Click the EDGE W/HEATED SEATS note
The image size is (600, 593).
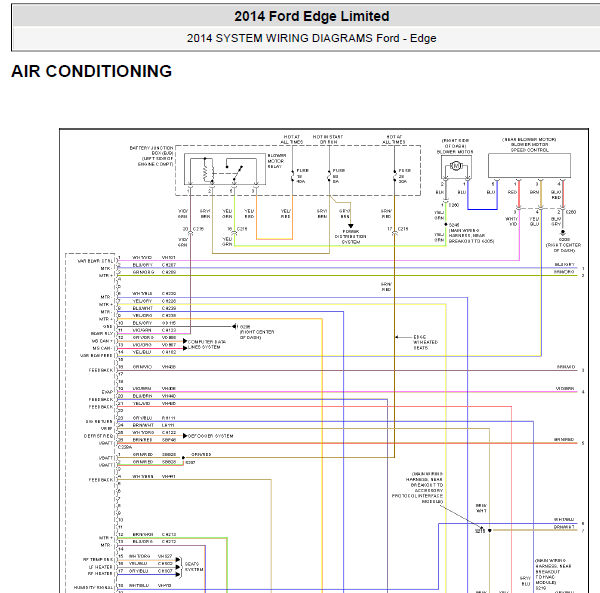point(425,342)
